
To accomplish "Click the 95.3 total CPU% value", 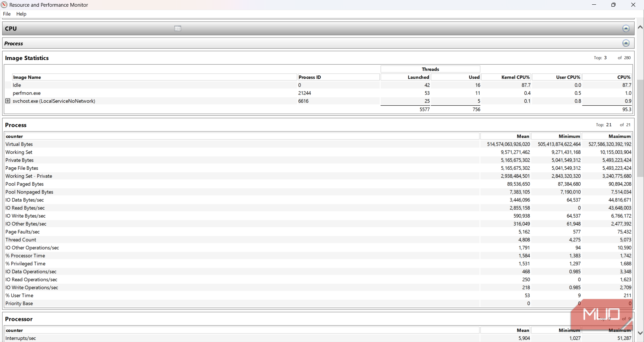I will click(627, 109).
